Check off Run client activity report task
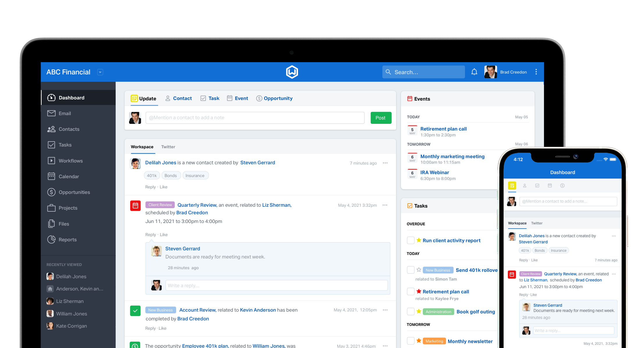Image resolution: width=644 pixels, height=348 pixels. click(411, 240)
